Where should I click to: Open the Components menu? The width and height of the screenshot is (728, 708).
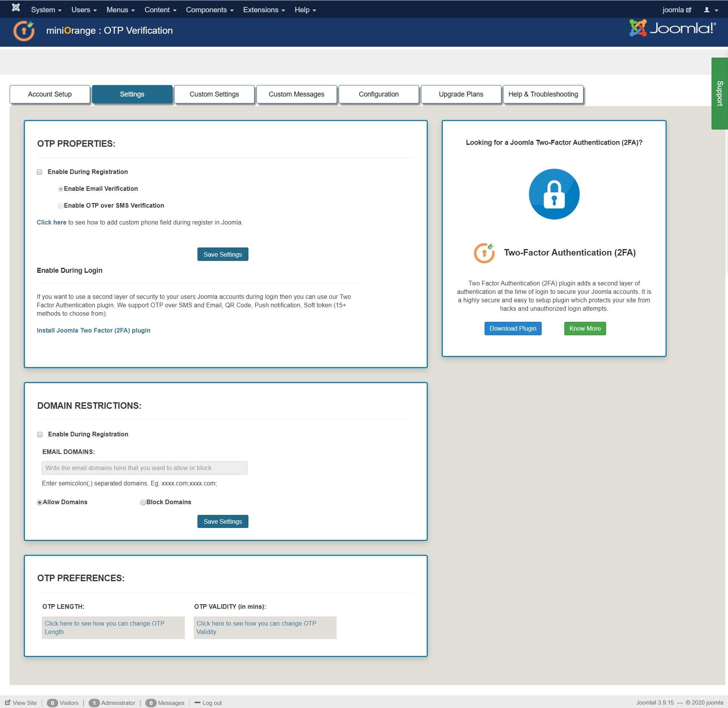click(207, 10)
